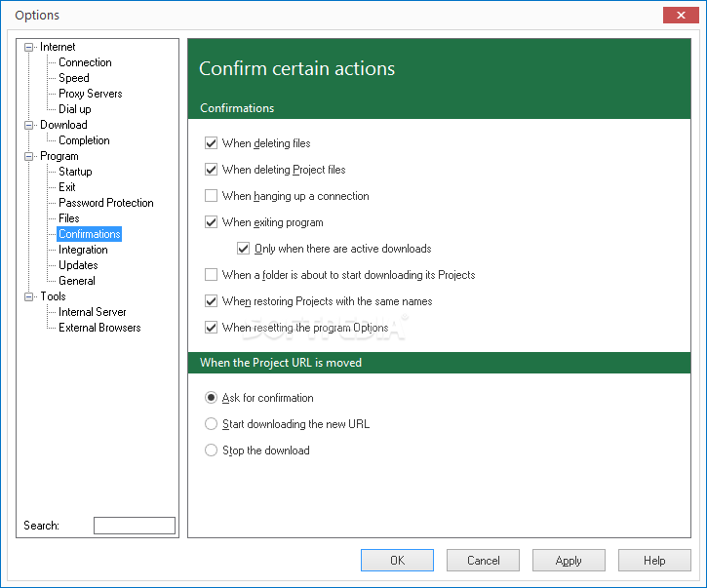Screen dimensions: 707x588
Task: Open External Browsers settings
Action: point(99,328)
